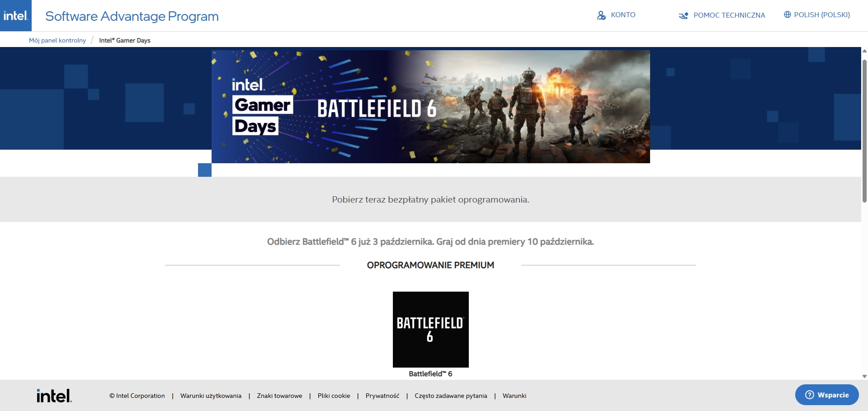Open the Wsparcie support chat button
The height and width of the screenshot is (411, 868).
(x=827, y=395)
